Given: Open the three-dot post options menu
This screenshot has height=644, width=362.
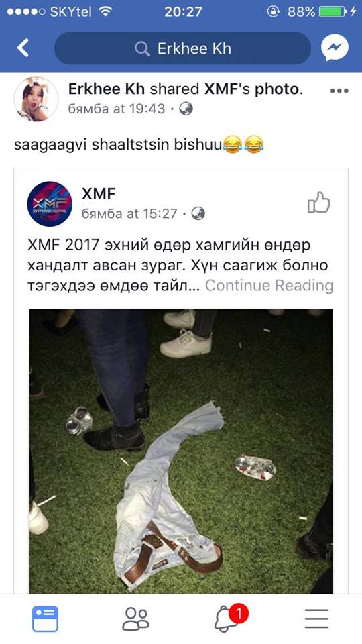Looking at the screenshot, I should pyautogui.click(x=339, y=91).
